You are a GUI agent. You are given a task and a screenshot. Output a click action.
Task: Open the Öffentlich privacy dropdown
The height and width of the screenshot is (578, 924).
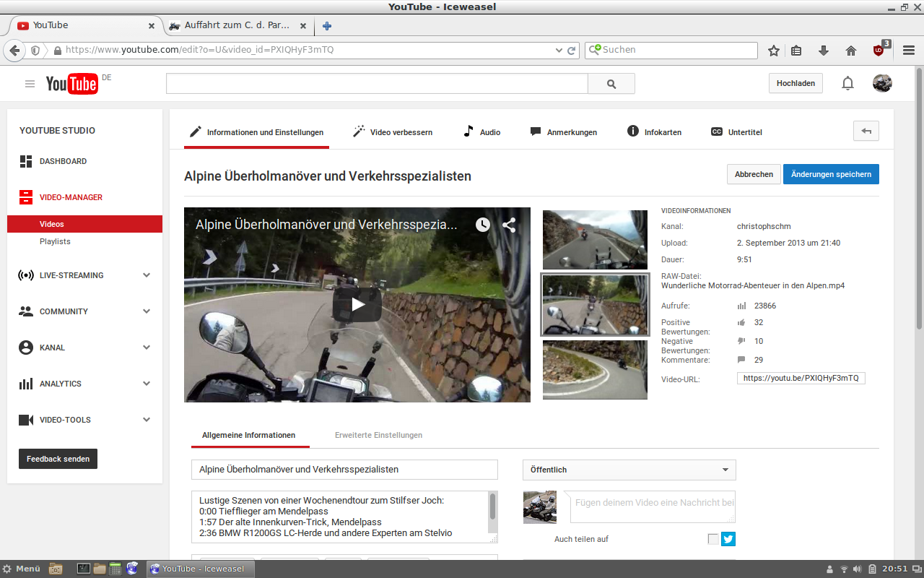point(629,470)
